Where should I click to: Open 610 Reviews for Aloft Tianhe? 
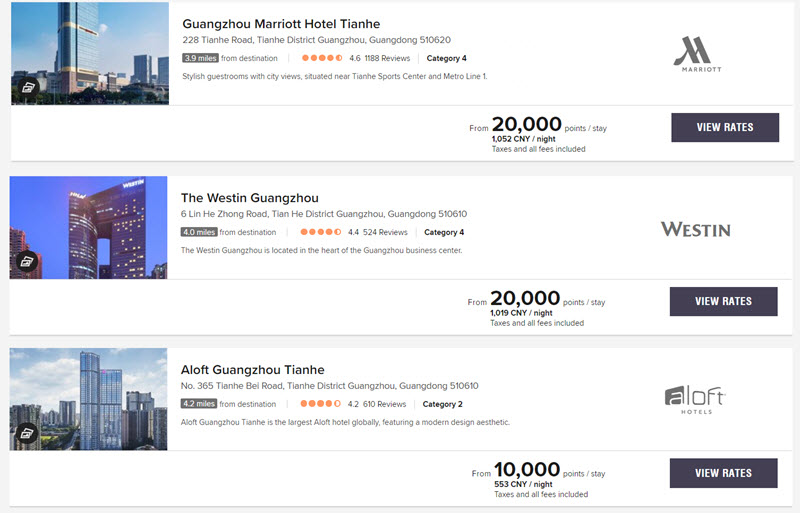coord(385,404)
